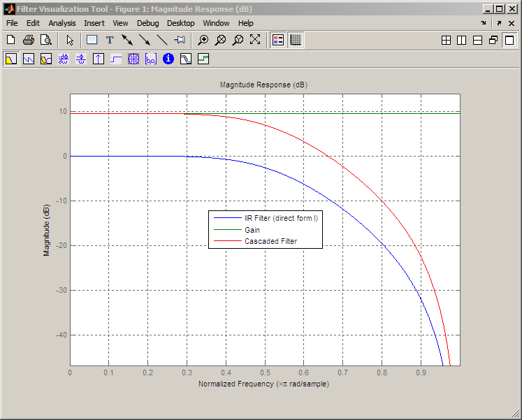Open the File menu

click(x=12, y=23)
